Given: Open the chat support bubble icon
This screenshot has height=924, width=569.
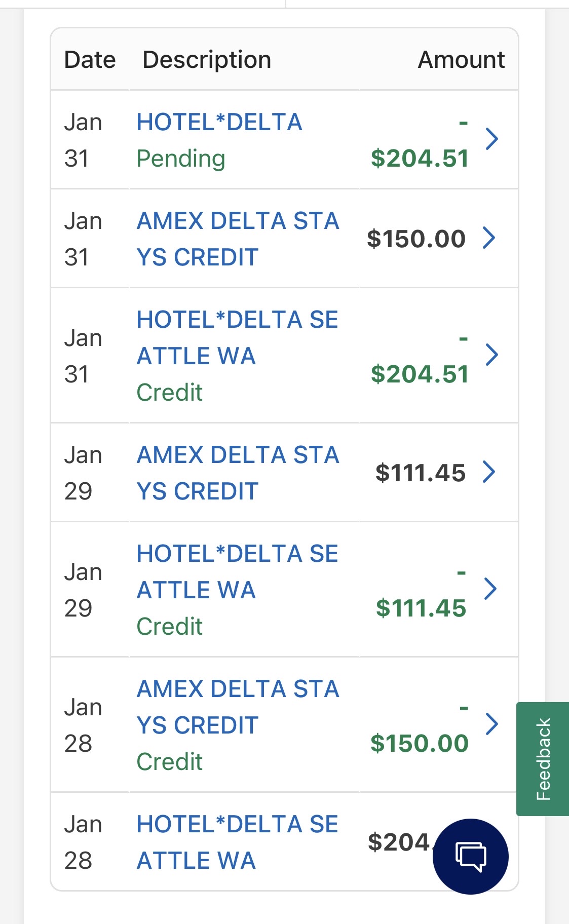Looking at the screenshot, I should pos(470,856).
